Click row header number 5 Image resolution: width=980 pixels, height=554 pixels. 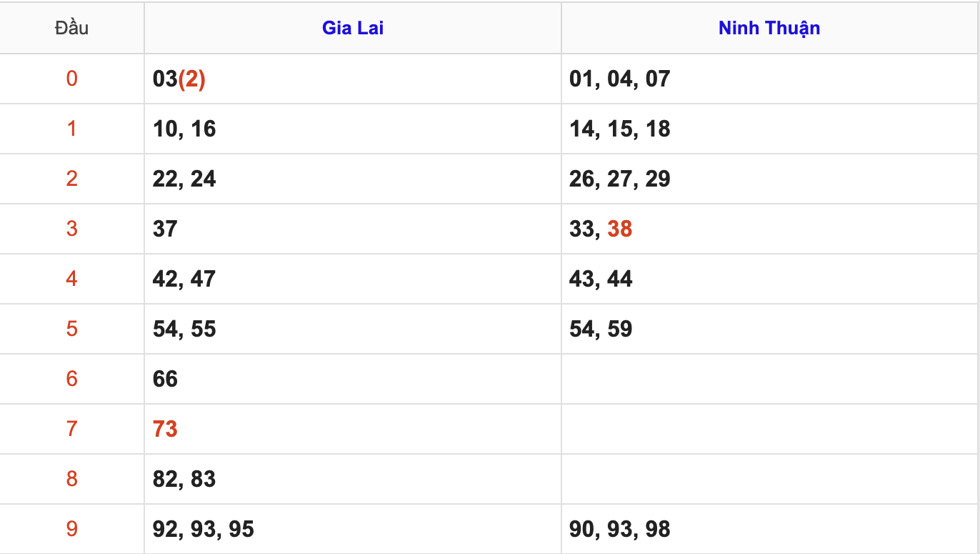(x=71, y=329)
